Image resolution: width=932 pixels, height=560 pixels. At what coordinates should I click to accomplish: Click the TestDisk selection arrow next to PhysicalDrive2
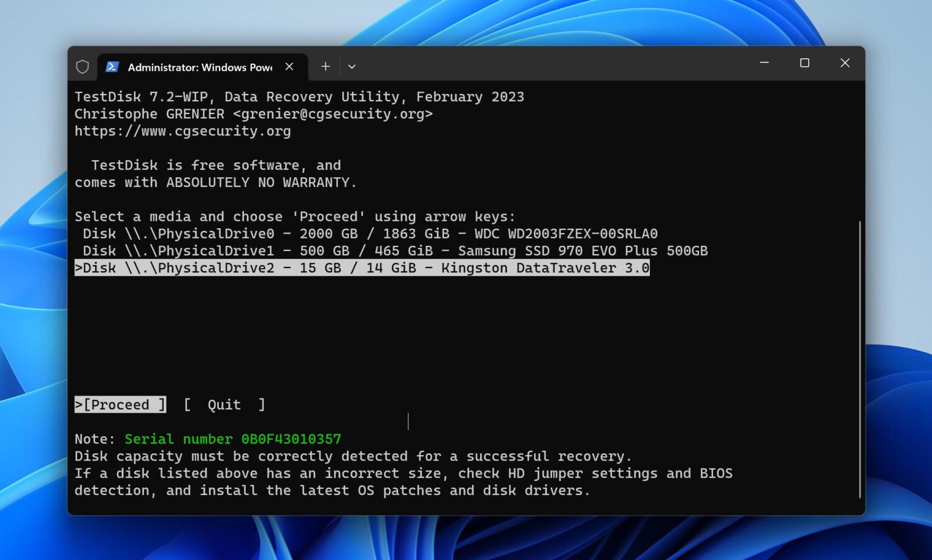79,268
